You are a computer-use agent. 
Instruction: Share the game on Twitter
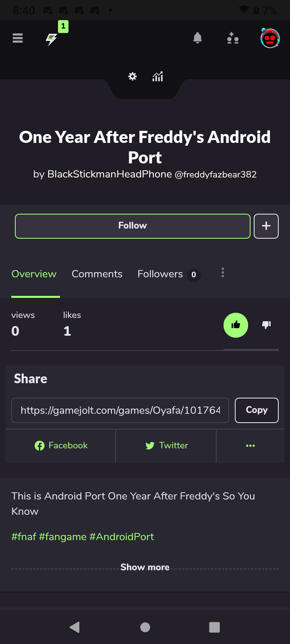tap(166, 446)
